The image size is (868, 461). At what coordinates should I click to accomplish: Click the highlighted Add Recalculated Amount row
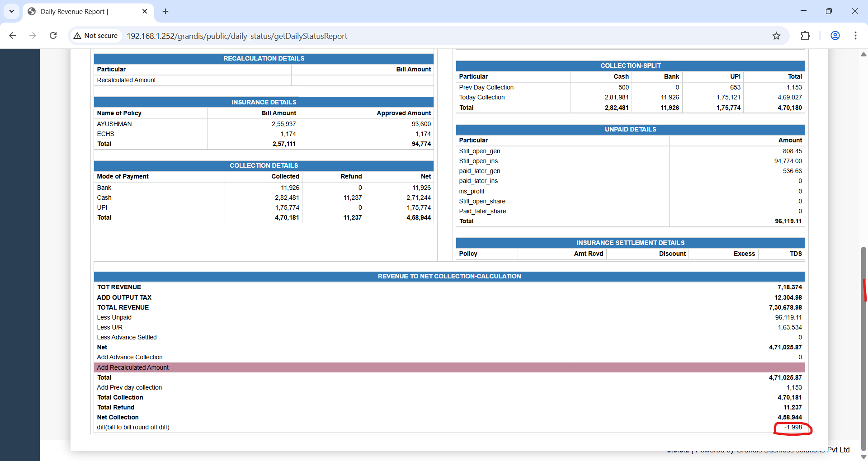pyautogui.click(x=132, y=367)
